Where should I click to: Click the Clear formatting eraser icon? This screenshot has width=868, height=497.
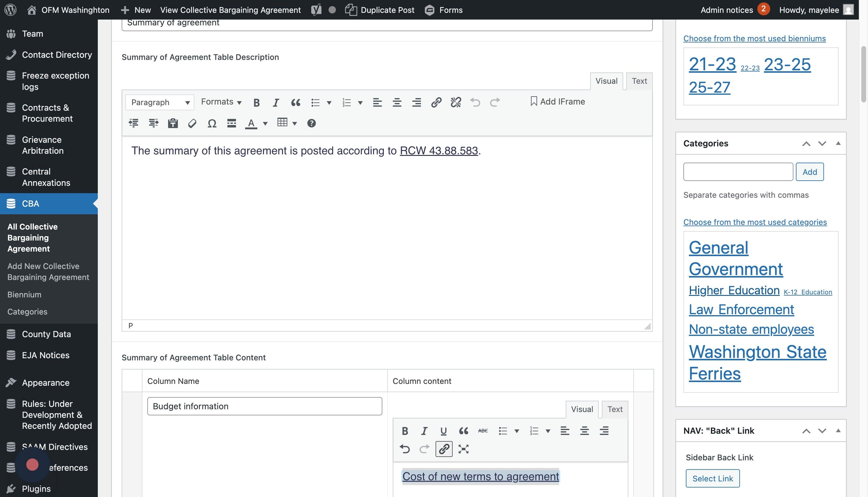pyautogui.click(x=192, y=123)
